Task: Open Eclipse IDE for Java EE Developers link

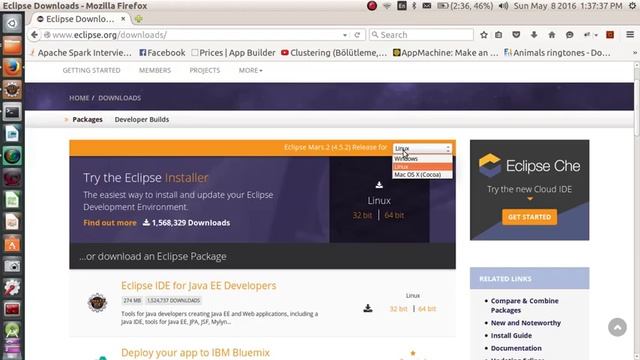Action: click(x=199, y=286)
